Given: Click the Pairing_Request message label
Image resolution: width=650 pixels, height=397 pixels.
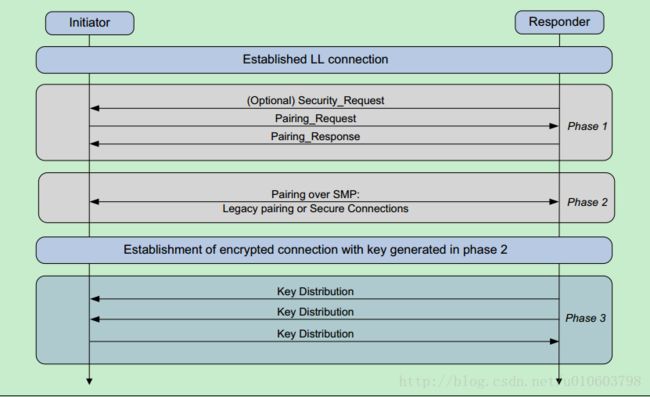Looking at the screenshot, I should coord(315,119).
